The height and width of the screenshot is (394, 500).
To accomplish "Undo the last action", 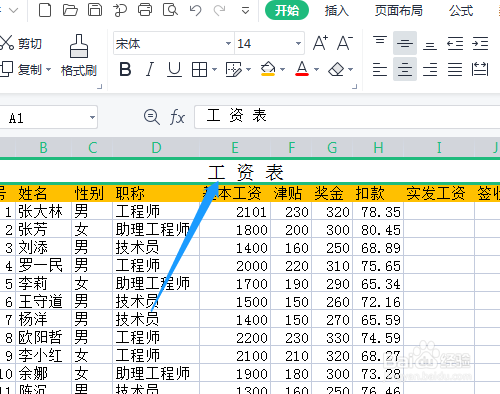I will (x=196, y=10).
